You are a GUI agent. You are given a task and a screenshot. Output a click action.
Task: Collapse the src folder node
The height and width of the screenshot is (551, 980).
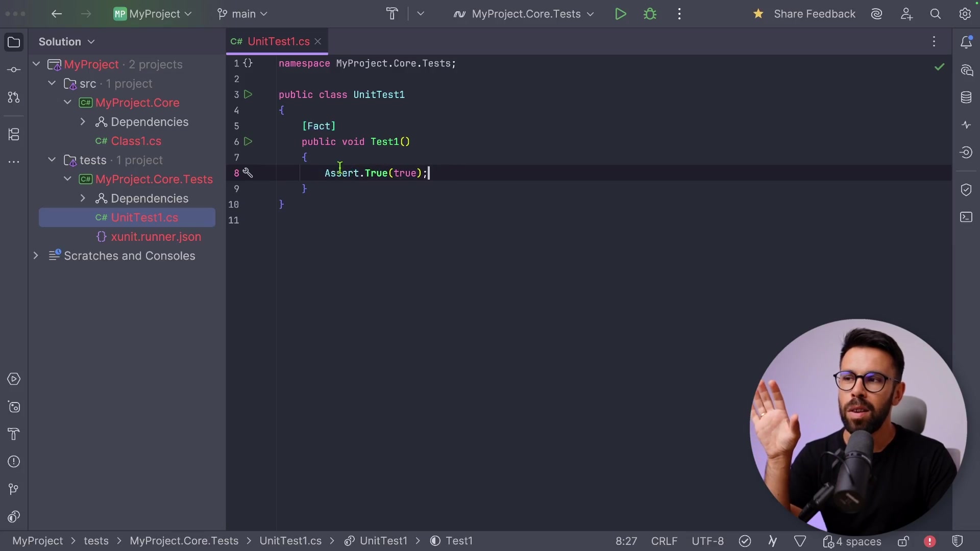click(x=52, y=83)
